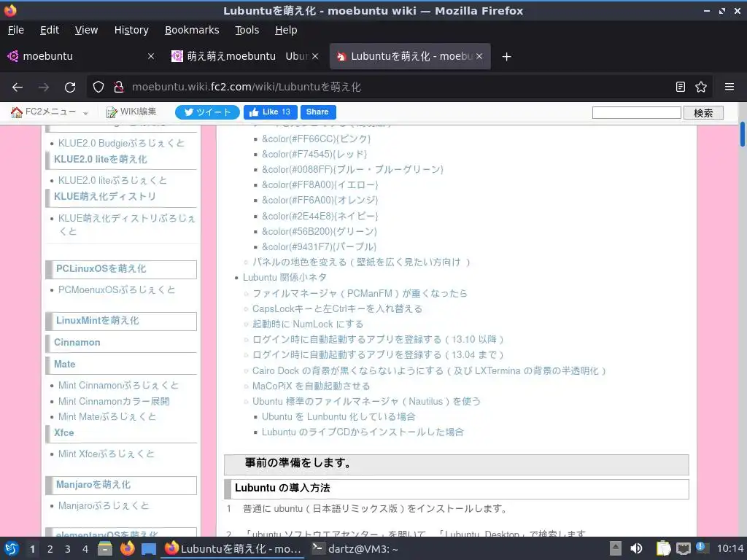Viewport: 747px width, 560px height.
Task: Open the パープル color link
Action: coord(319,246)
